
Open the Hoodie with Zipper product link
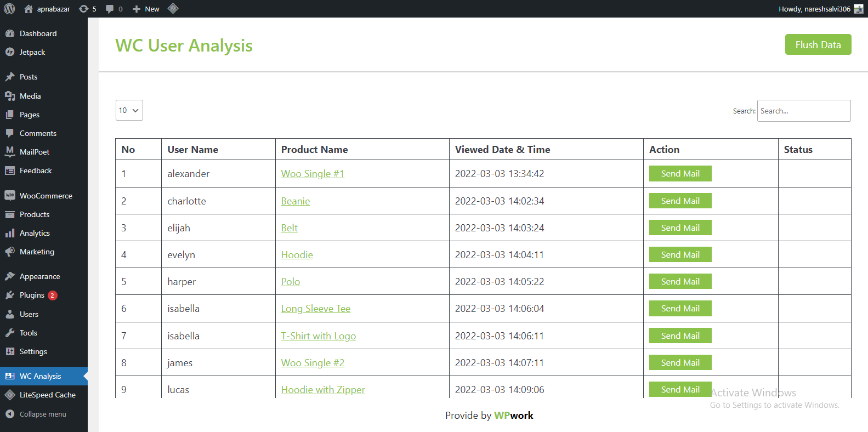(x=323, y=390)
